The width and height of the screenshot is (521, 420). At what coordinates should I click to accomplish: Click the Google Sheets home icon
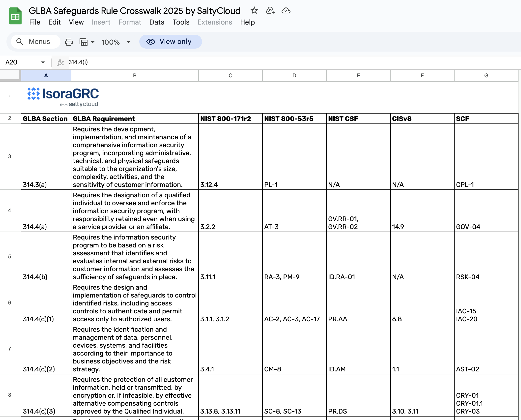pos(15,16)
